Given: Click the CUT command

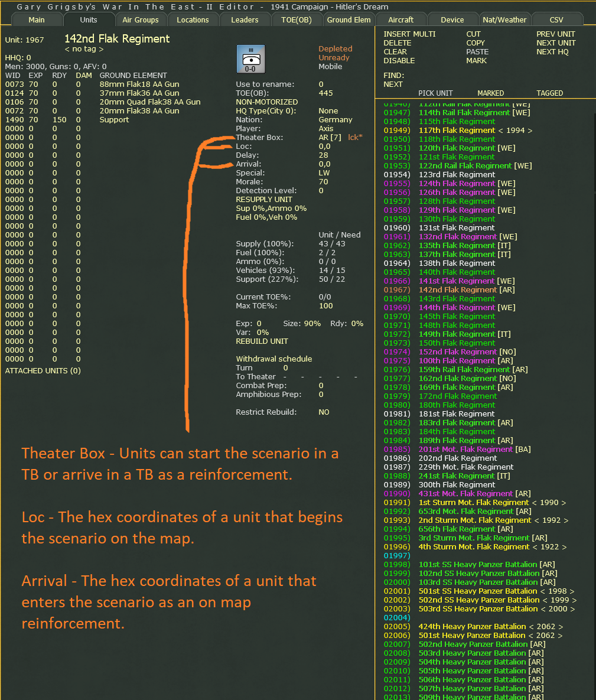Looking at the screenshot, I should (473, 34).
